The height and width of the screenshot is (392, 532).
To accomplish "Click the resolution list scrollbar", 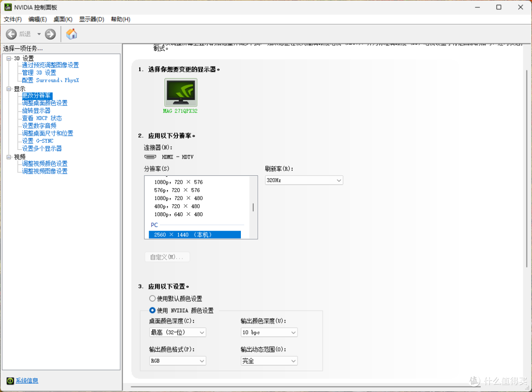I will tap(253, 207).
